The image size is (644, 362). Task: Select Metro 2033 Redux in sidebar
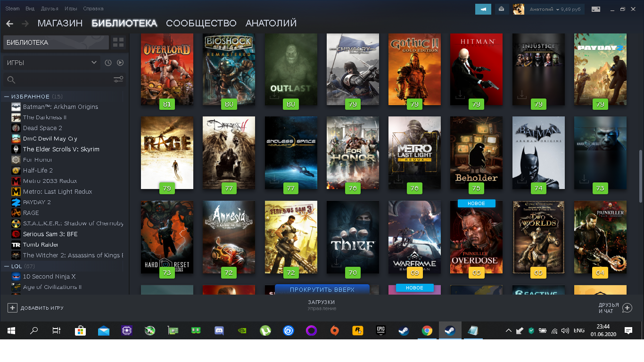point(50,181)
